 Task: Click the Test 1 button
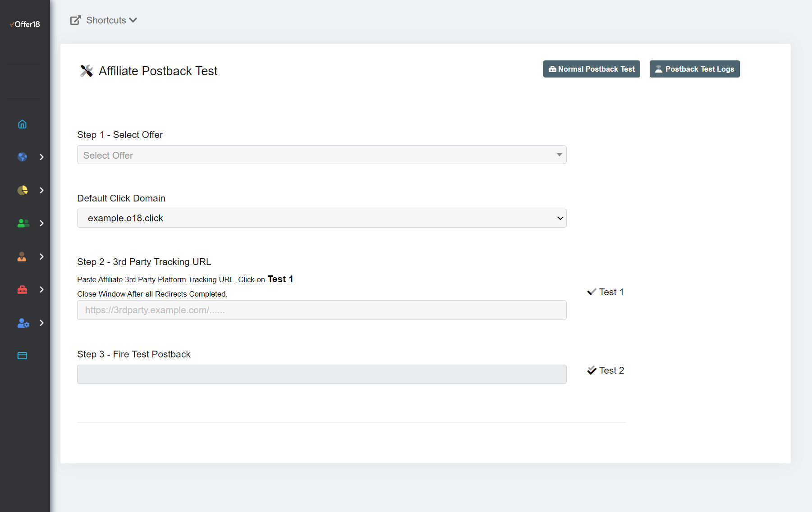pos(606,292)
